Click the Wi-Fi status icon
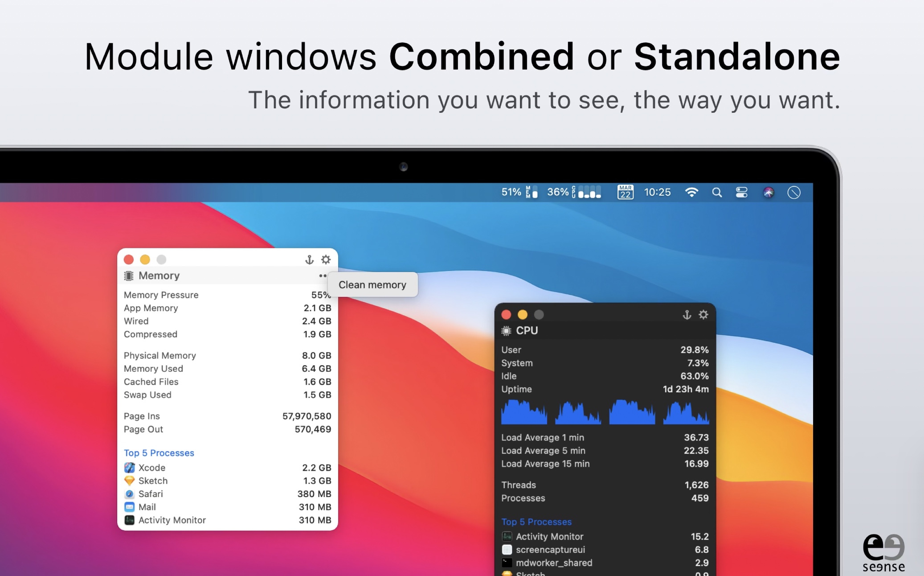 (x=691, y=192)
